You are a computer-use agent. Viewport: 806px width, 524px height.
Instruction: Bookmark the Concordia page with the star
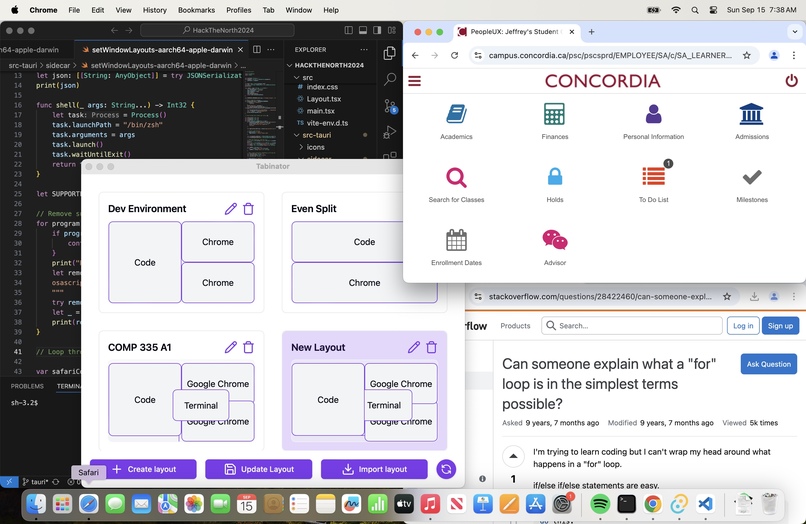pyautogui.click(x=746, y=56)
